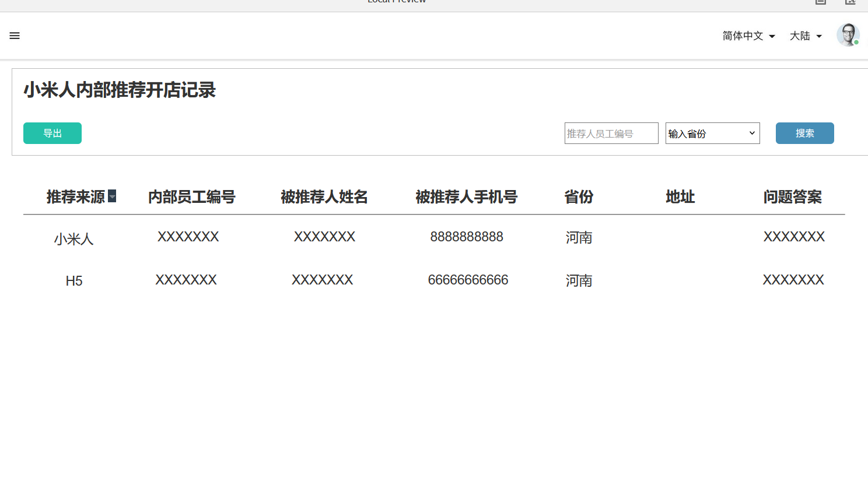Open the 简体中文 language dropdown
Screen dimensions: 868x499
pos(748,36)
